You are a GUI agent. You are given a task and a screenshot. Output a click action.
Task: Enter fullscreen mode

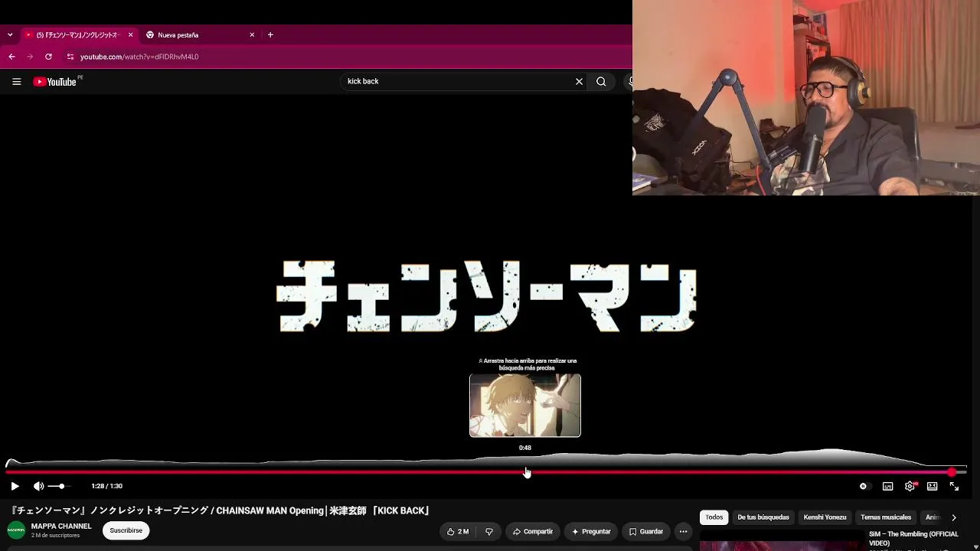pos(954,486)
